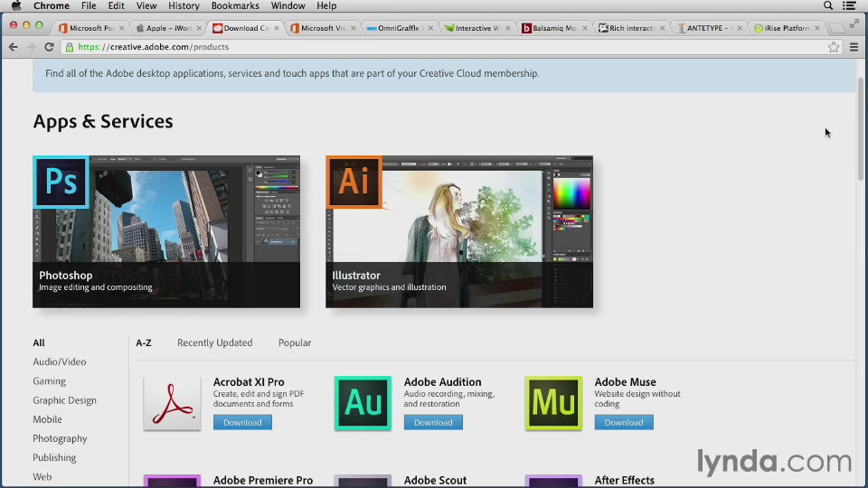
Task: Click the Illustrator Ai icon
Action: 354,182
